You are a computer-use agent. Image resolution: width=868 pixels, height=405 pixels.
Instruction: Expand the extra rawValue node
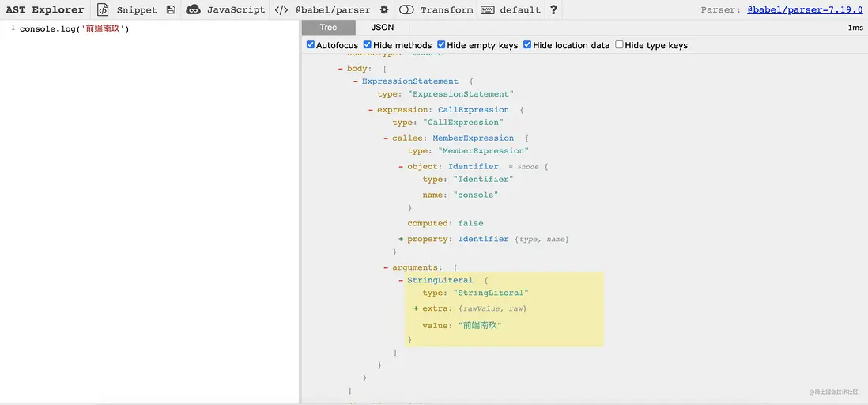[x=416, y=308]
